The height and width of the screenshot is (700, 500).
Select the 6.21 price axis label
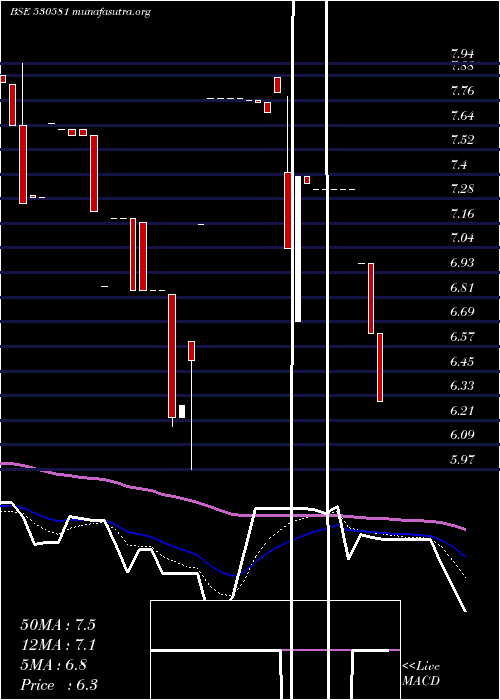click(x=462, y=410)
